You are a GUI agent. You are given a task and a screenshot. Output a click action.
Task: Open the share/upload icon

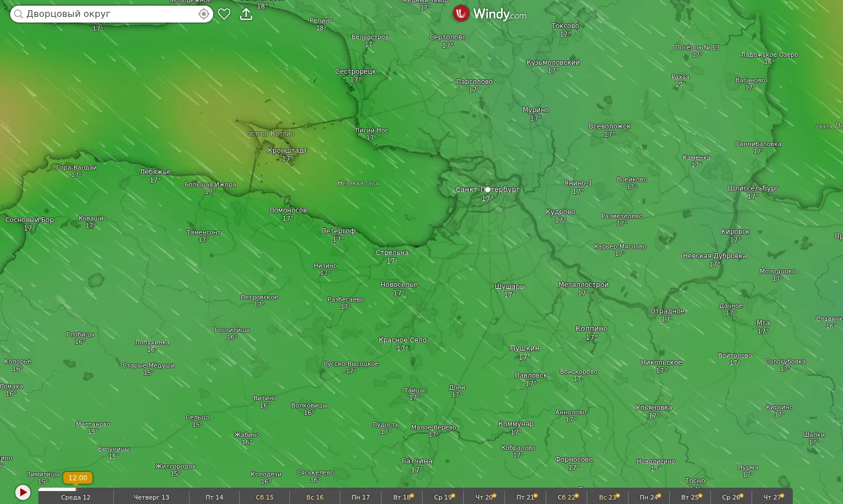(x=246, y=14)
